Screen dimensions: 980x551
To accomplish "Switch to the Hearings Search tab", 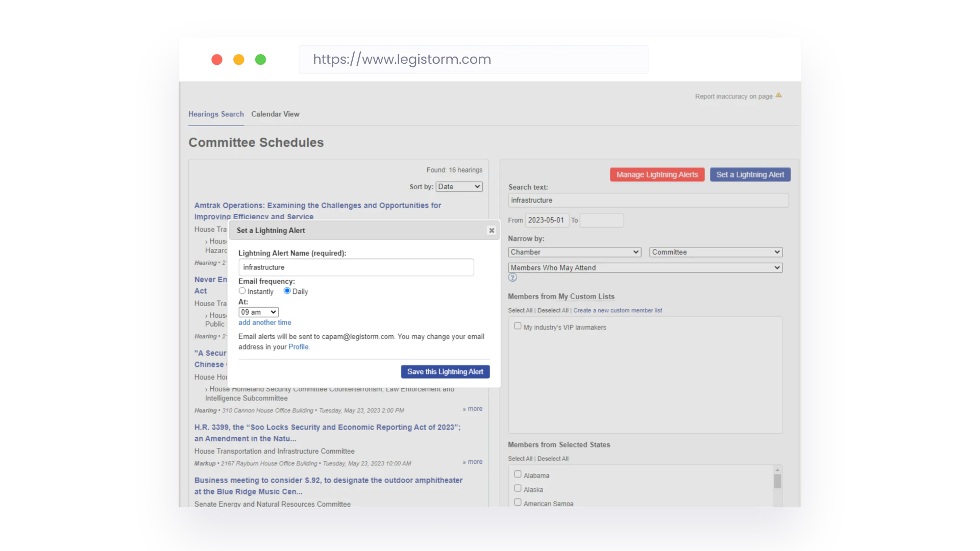I will (x=215, y=114).
